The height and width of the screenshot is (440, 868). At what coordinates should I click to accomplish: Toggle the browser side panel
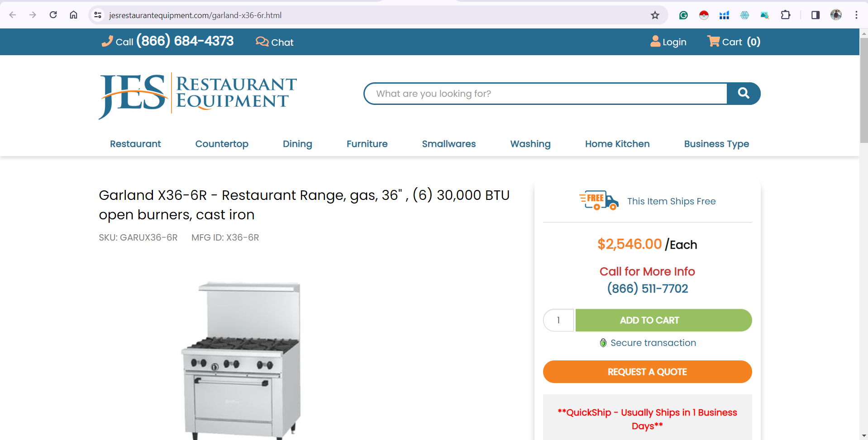pos(816,15)
